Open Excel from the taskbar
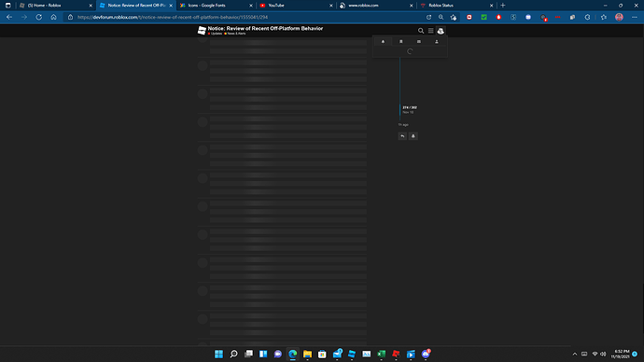 (381, 354)
